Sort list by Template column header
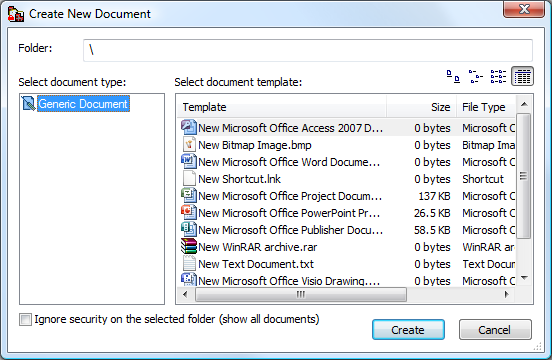This screenshot has width=552, height=360. tap(281, 107)
